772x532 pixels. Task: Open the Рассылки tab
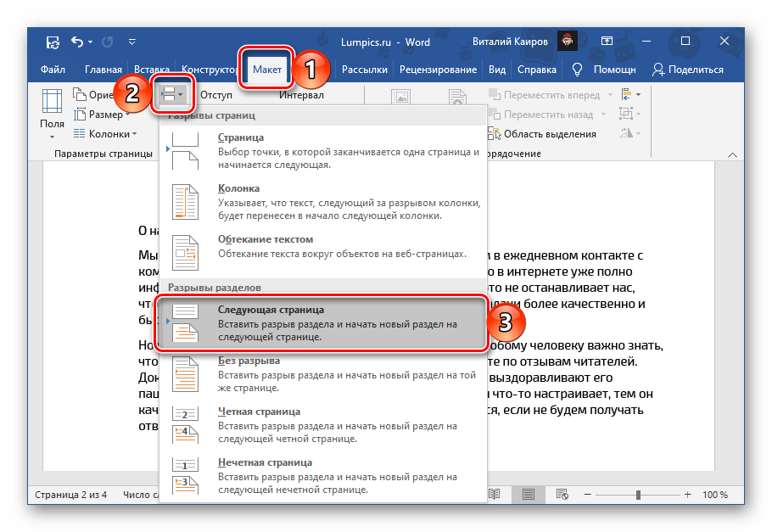tap(364, 70)
